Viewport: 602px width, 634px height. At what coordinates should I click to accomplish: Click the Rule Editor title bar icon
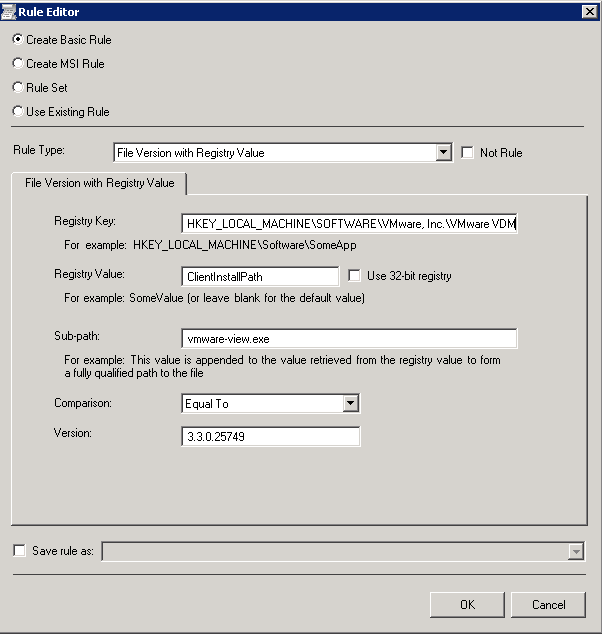point(8,12)
